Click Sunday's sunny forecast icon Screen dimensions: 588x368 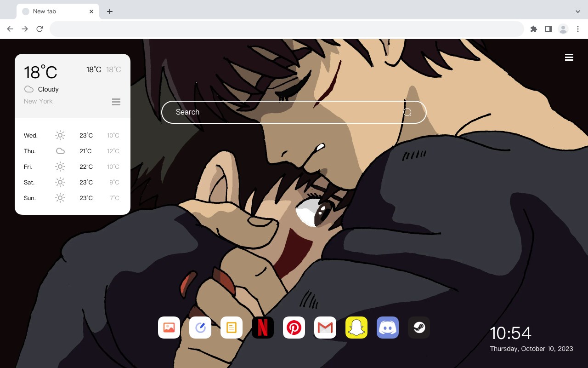pyautogui.click(x=60, y=198)
